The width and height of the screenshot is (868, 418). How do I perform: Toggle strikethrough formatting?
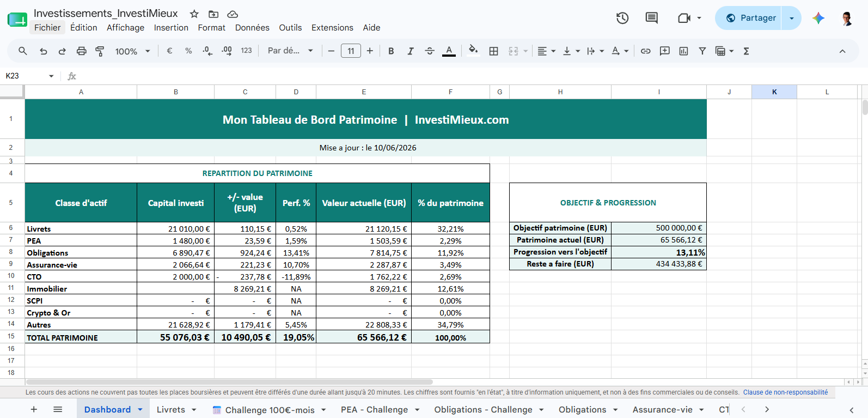(430, 51)
